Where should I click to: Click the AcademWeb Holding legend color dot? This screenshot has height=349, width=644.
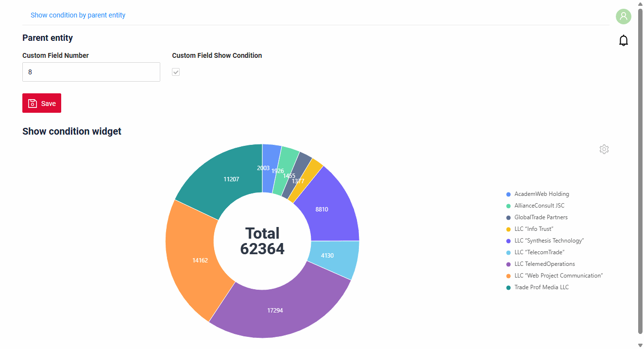pos(508,194)
